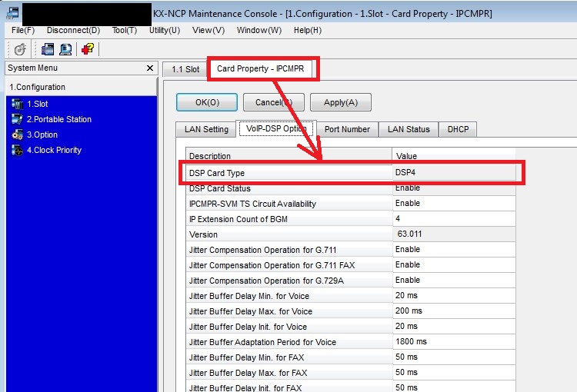Open the Window(W) menu

point(259,30)
